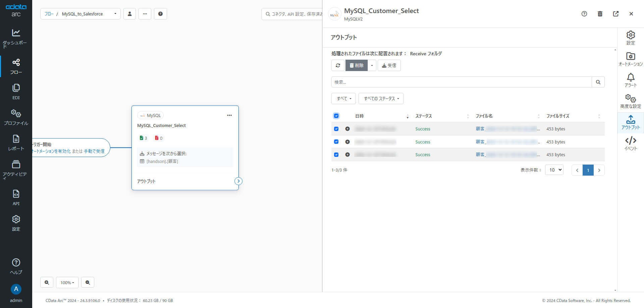The height and width of the screenshot is (308, 644).
Task: Click the magnifier button of the output search
Action: [x=598, y=82]
